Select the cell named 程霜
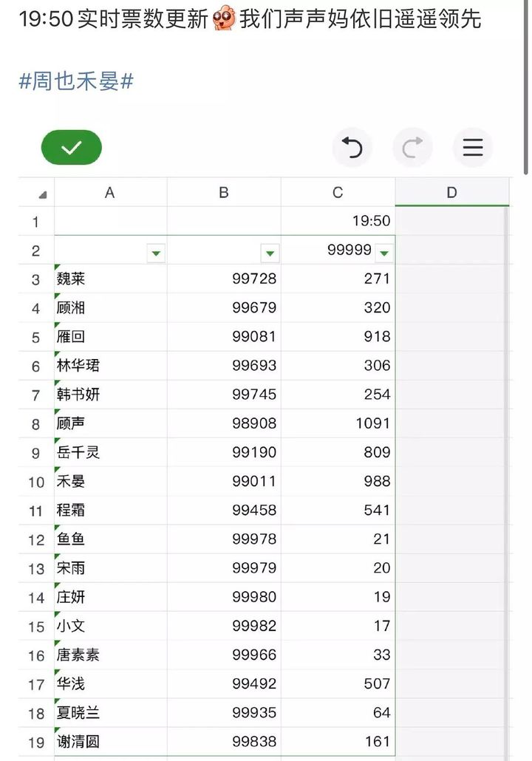 111,510
